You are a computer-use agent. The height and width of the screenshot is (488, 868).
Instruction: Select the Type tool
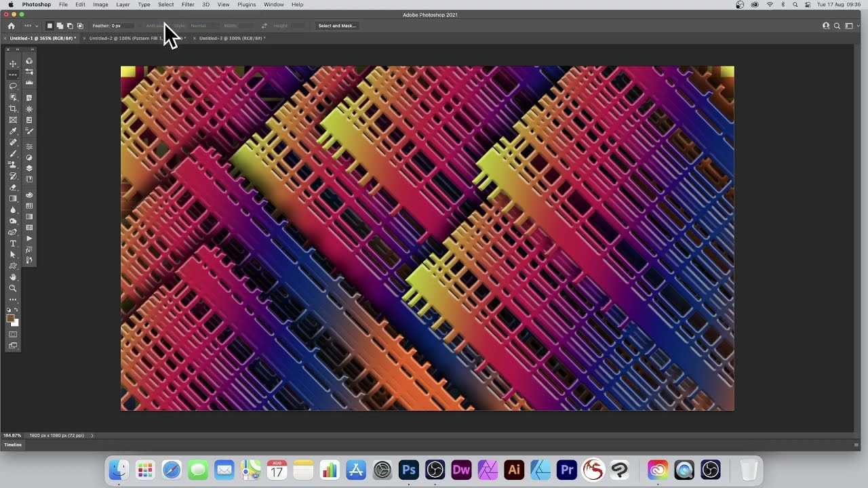pyautogui.click(x=13, y=243)
